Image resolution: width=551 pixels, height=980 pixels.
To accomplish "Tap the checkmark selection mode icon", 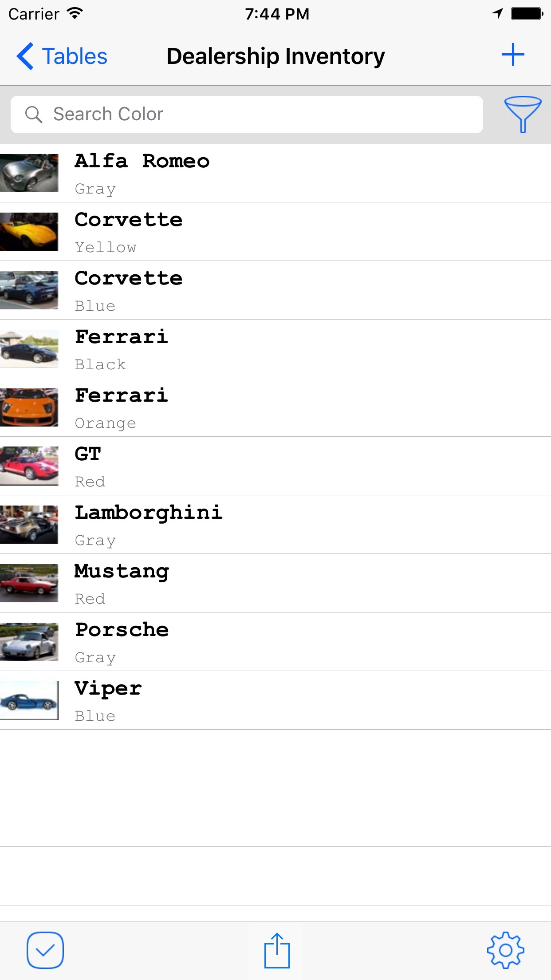I will [x=45, y=950].
